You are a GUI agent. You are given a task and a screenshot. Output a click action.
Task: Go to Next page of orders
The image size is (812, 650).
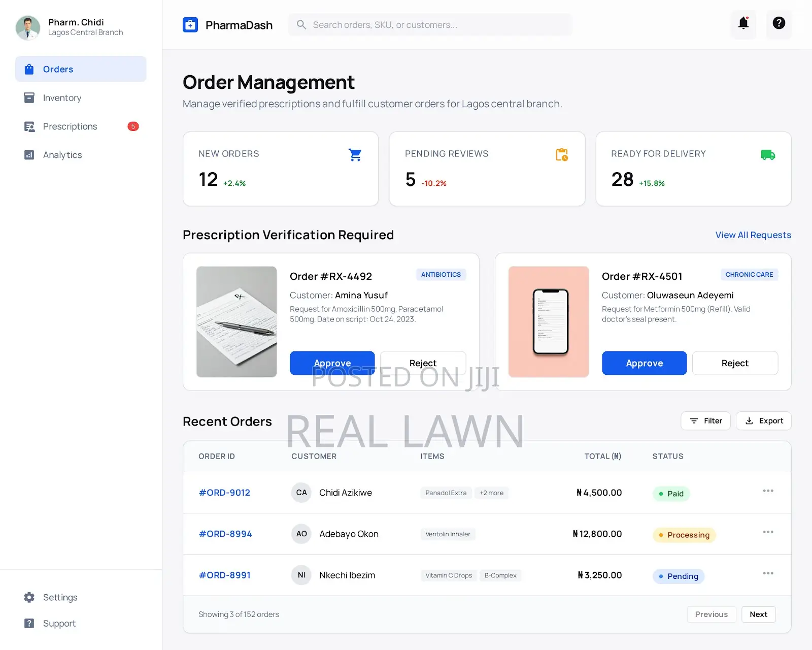pyautogui.click(x=759, y=614)
